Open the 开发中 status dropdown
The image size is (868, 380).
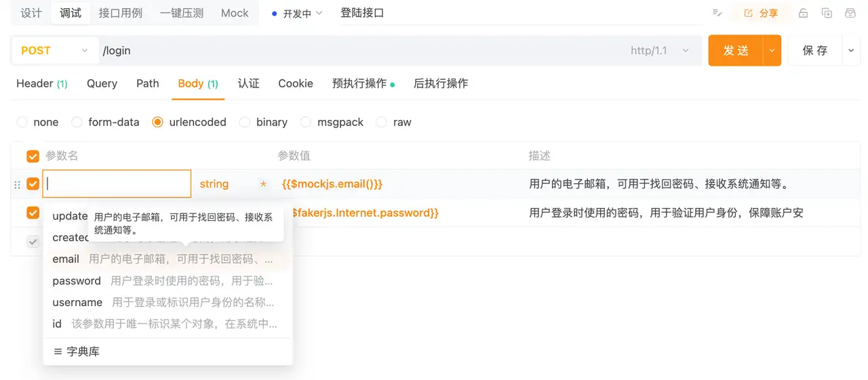(297, 13)
